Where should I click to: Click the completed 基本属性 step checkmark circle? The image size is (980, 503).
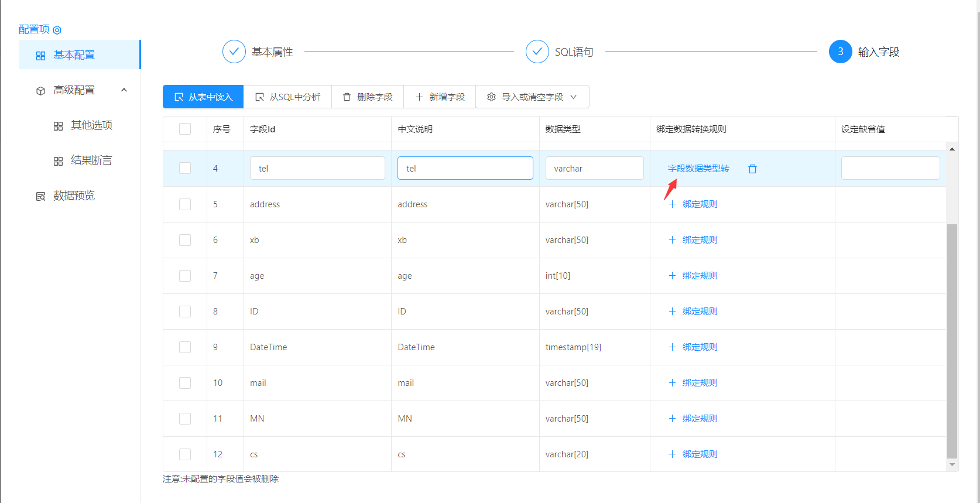[234, 52]
